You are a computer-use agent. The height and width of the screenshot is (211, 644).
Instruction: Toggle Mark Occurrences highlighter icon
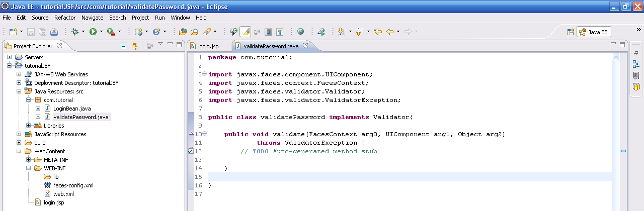(x=245, y=32)
